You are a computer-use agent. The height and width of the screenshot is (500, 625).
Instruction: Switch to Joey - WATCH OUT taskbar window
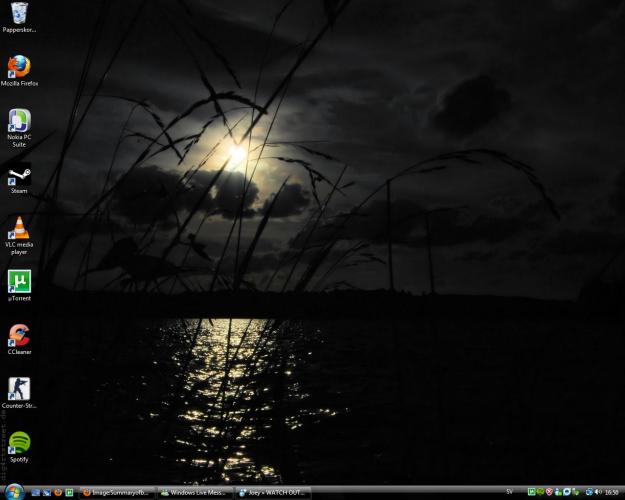[273, 493]
